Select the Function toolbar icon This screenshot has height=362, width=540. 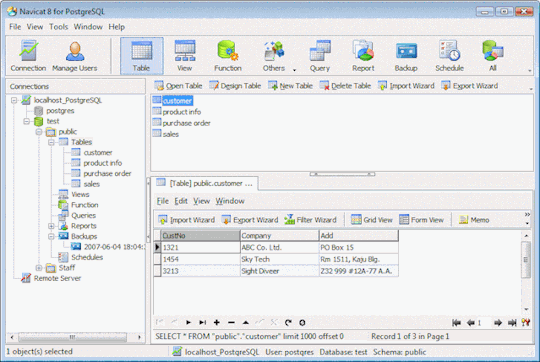point(228,56)
